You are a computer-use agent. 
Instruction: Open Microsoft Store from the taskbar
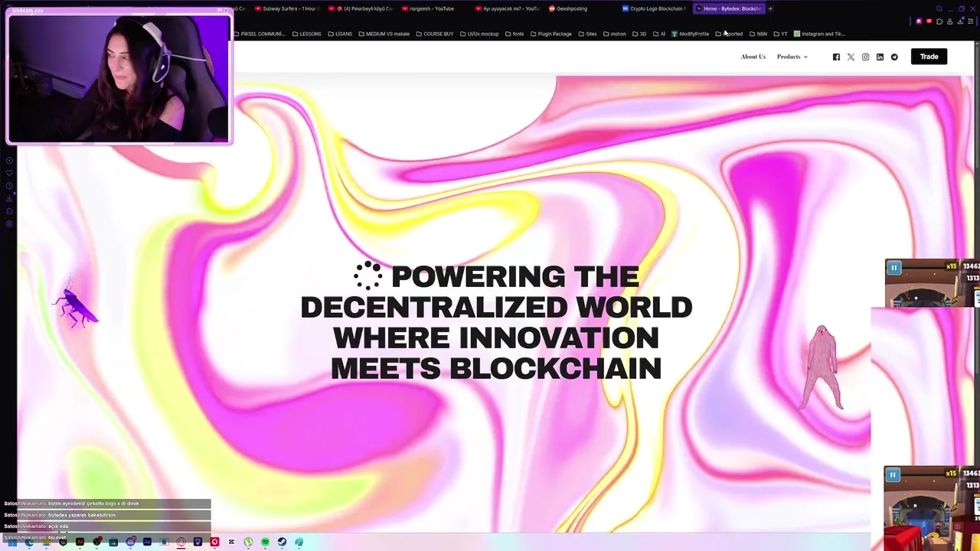click(x=113, y=542)
